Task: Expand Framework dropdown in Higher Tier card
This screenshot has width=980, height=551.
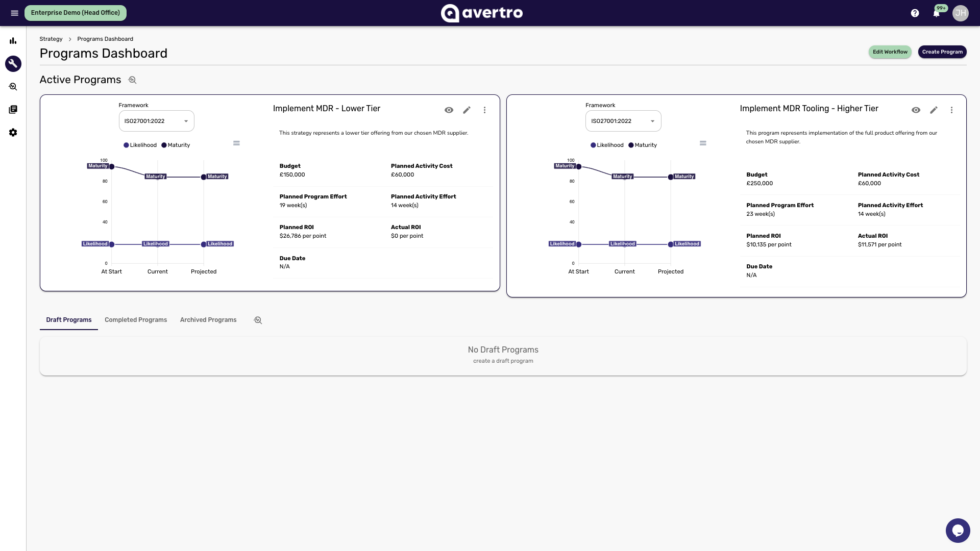Action: click(623, 121)
